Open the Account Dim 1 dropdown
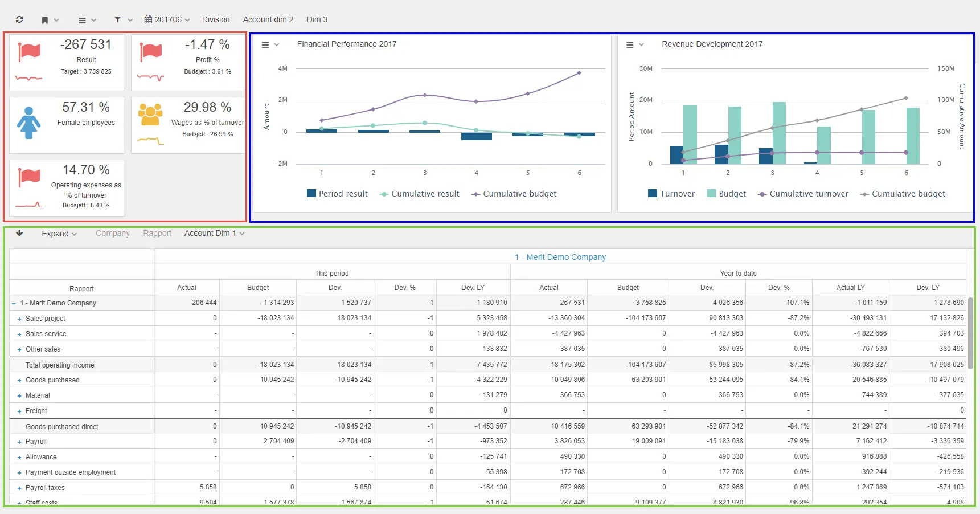Screen dimensions: 980x514 [214, 233]
